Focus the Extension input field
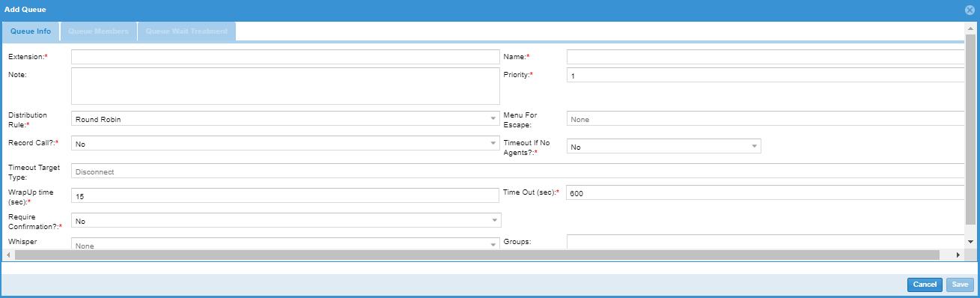Viewport: 980px width, 298px height. click(285, 57)
